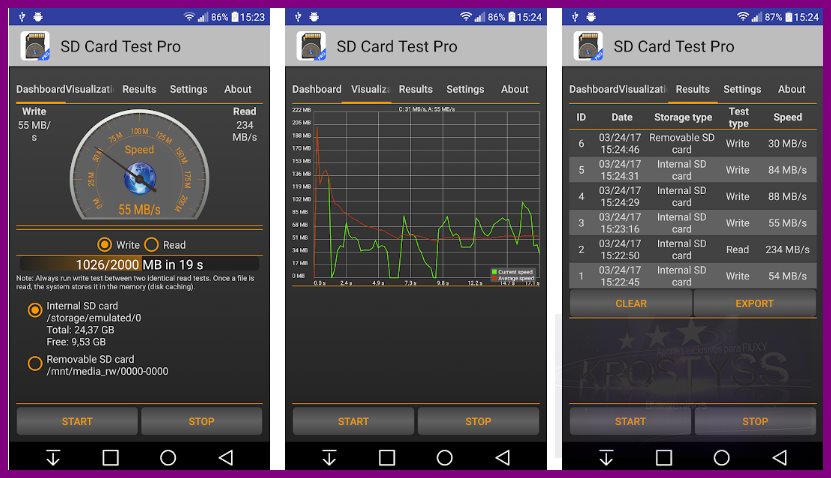Select result row 6 with 30 MB/s
831x478 pixels.
click(693, 143)
